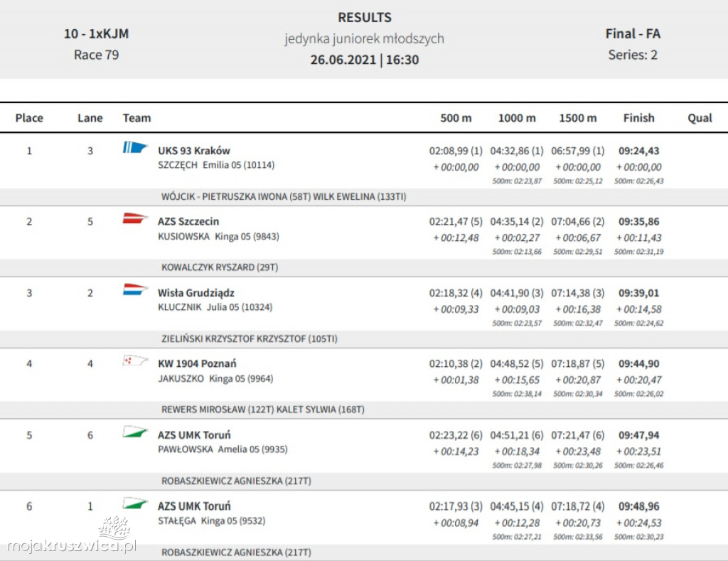Click the coach row ROBASZKIEWICZ AGNIESZKA at bottom
The width and height of the screenshot is (728, 561).
(236, 552)
